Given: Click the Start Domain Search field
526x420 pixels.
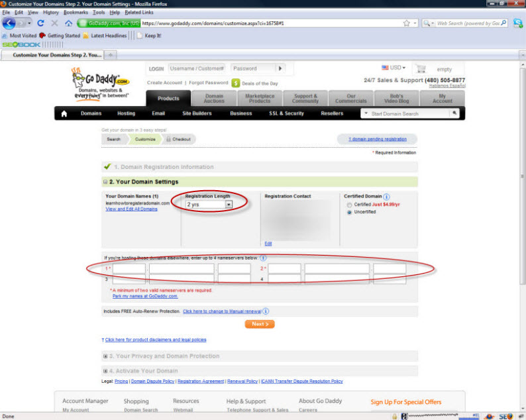Looking at the screenshot, I should [x=409, y=114].
